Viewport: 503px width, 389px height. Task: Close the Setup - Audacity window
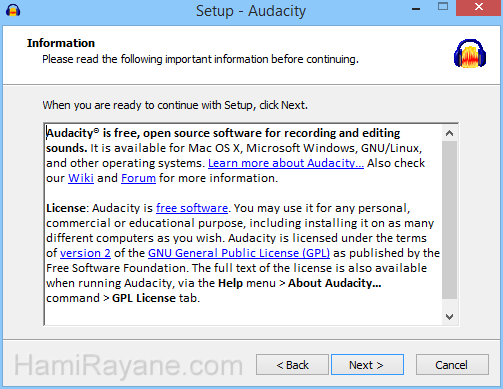479,8
